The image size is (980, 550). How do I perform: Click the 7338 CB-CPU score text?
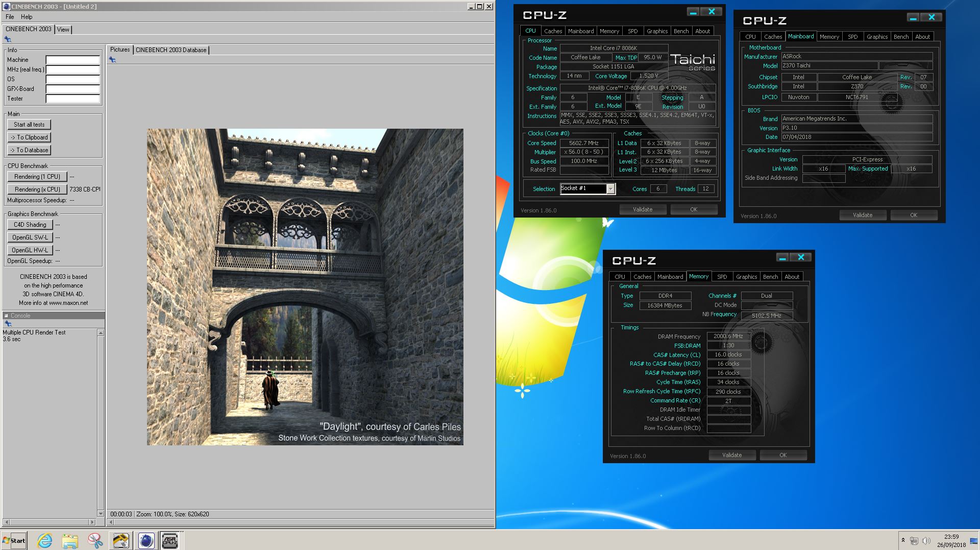[85, 189]
